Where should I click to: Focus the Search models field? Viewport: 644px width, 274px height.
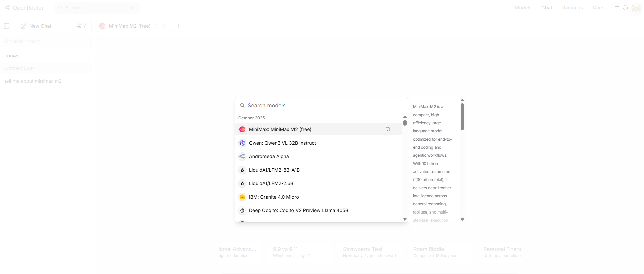point(324,105)
